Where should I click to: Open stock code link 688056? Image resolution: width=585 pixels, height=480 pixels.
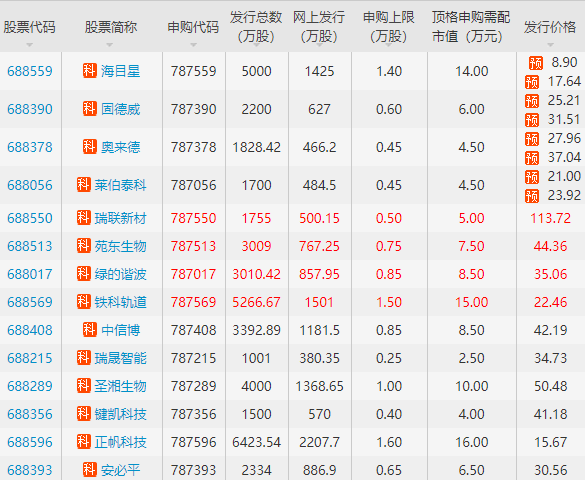coord(30,185)
